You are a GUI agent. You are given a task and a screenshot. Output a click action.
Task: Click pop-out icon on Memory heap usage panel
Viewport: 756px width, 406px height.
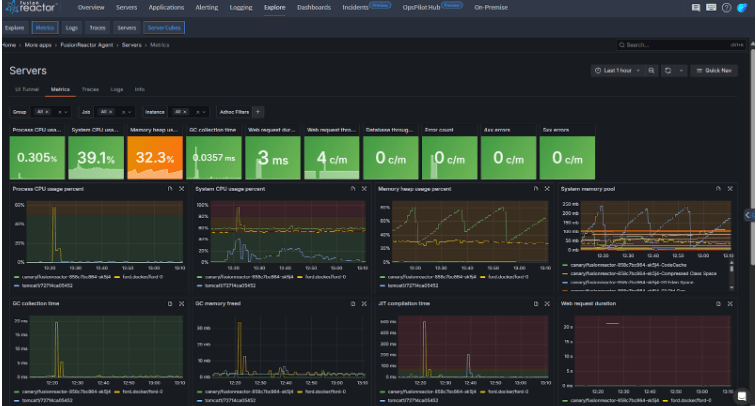pyautogui.click(x=535, y=188)
